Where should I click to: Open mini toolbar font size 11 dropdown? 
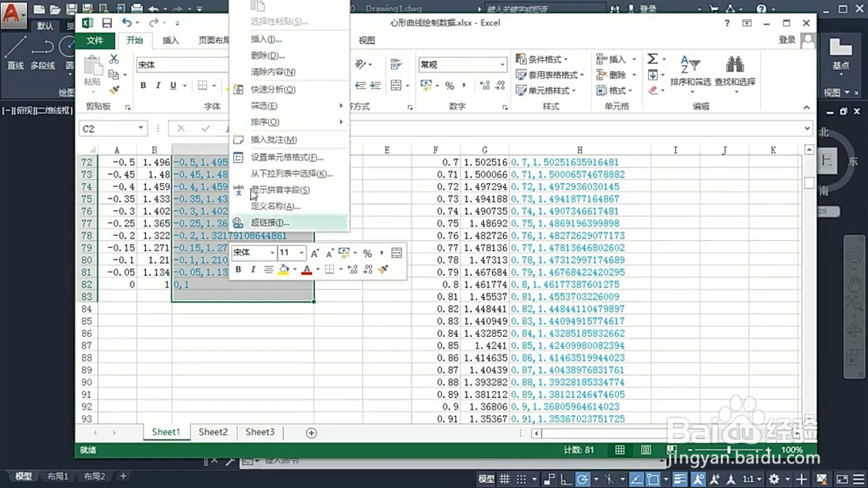pyautogui.click(x=301, y=253)
